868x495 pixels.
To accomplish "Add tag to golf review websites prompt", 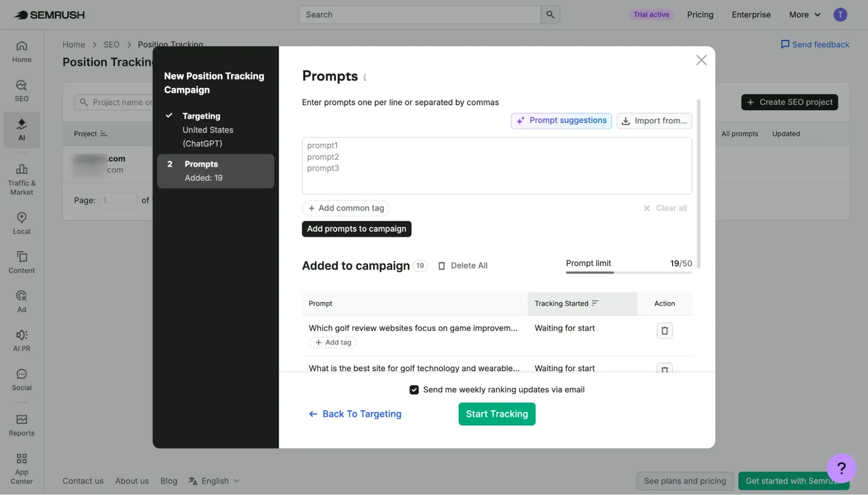I will pyautogui.click(x=333, y=342).
